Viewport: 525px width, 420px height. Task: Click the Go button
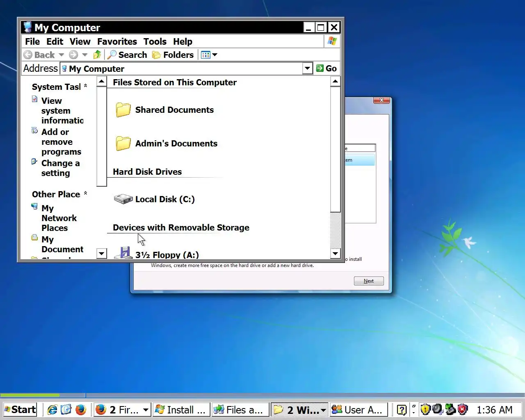click(x=326, y=68)
